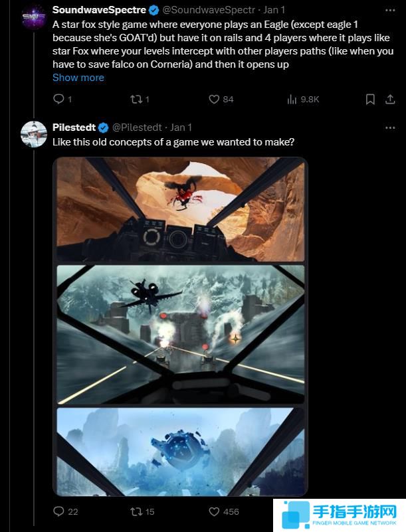Open Pilestedt's profile avatar

click(33, 133)
